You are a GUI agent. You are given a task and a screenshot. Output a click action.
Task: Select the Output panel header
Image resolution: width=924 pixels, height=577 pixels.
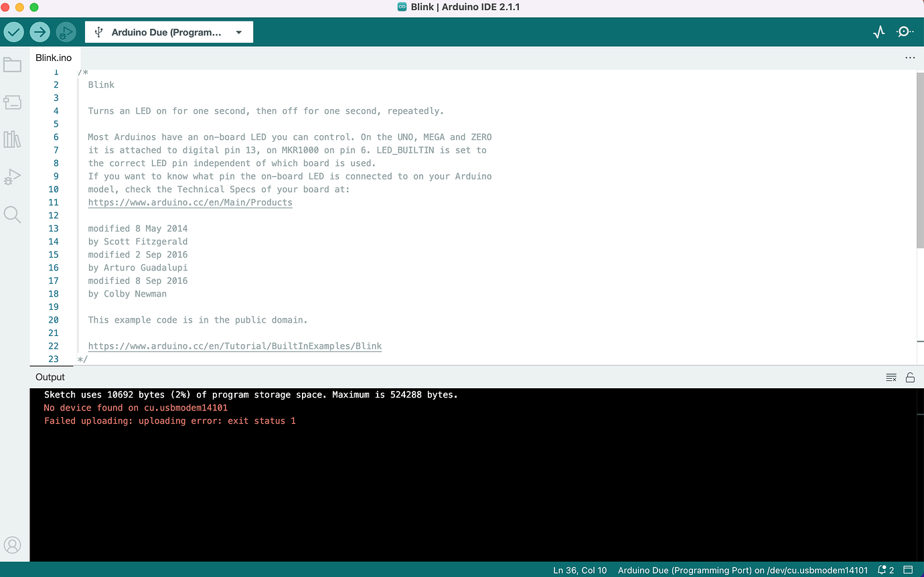click(50, 377)
